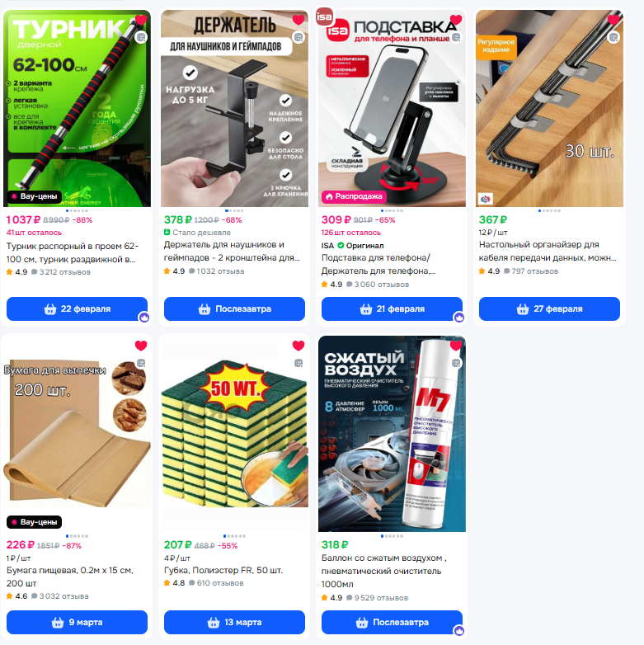Screen dimensions: 644x645
Task: Click the similar-items icon on sponge image
Action: pos(298,363)
